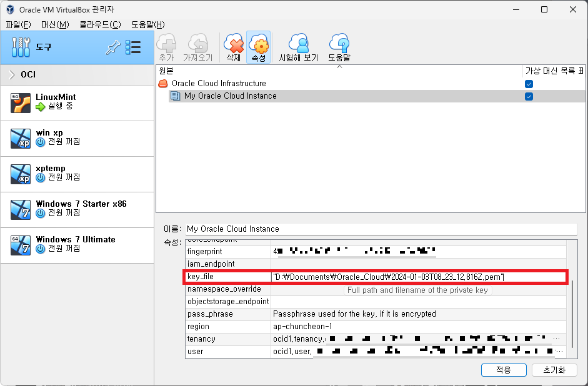Click the Tools (도구) wrench icon
This screenshot has width=588, height=386.
(21, 47)
